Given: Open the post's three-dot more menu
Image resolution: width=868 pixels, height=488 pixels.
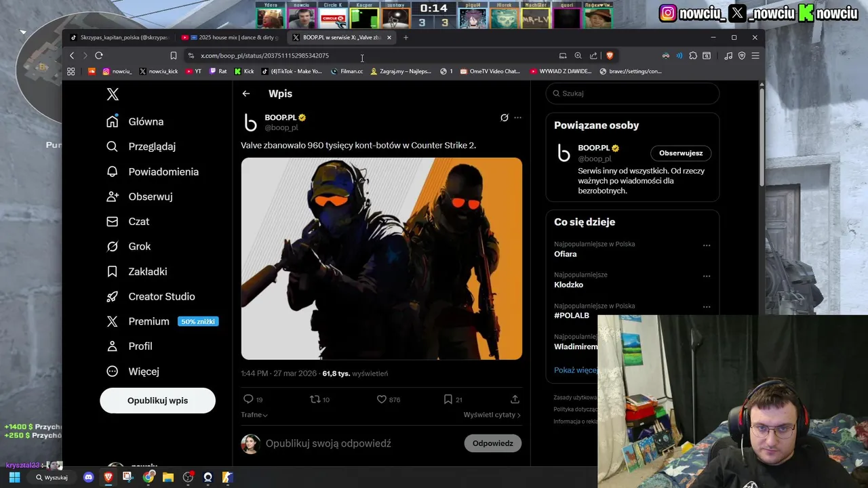Looking at the screenshot, I should (517, 117).
